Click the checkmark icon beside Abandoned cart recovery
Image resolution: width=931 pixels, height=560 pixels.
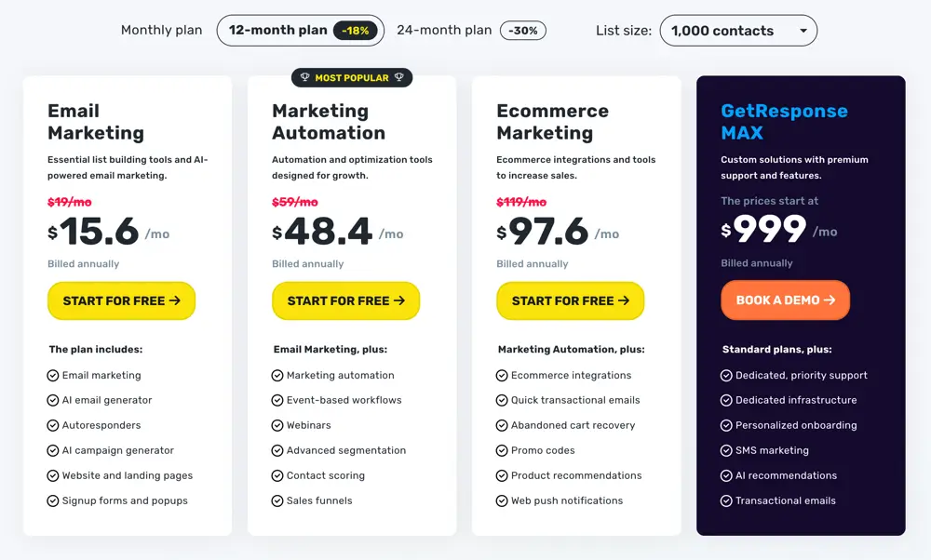[502, 426]
